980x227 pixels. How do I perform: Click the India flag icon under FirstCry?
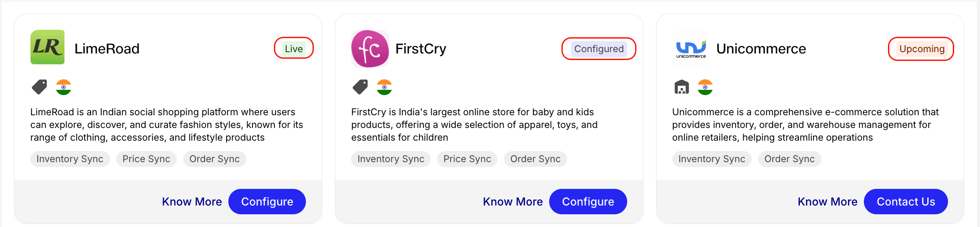point(384,87)
